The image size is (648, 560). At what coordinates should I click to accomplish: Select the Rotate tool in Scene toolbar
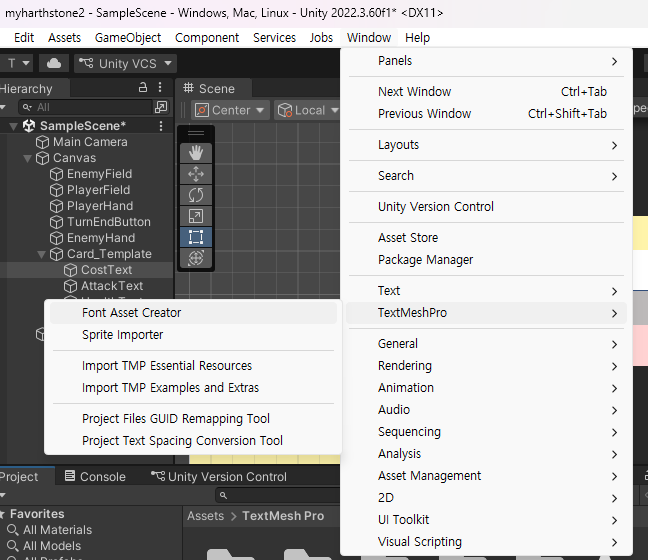pyautogui.click(x=196, y=195)
